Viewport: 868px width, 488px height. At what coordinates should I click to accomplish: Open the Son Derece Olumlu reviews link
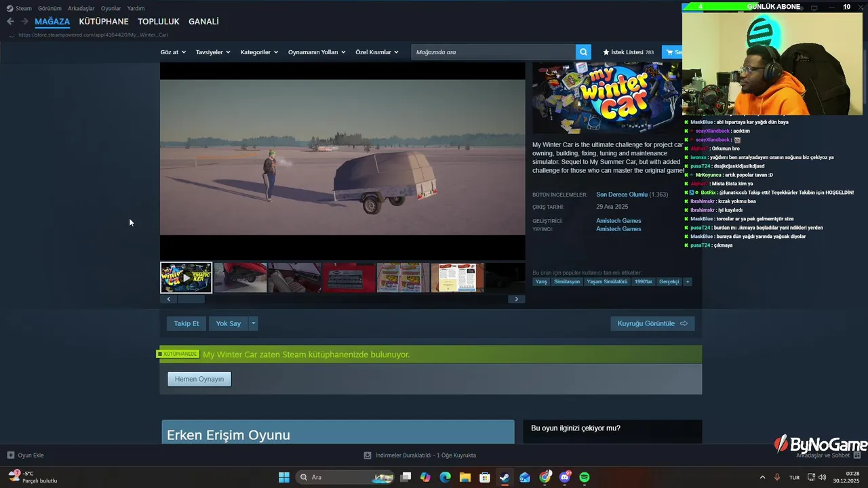pos(622,195)
